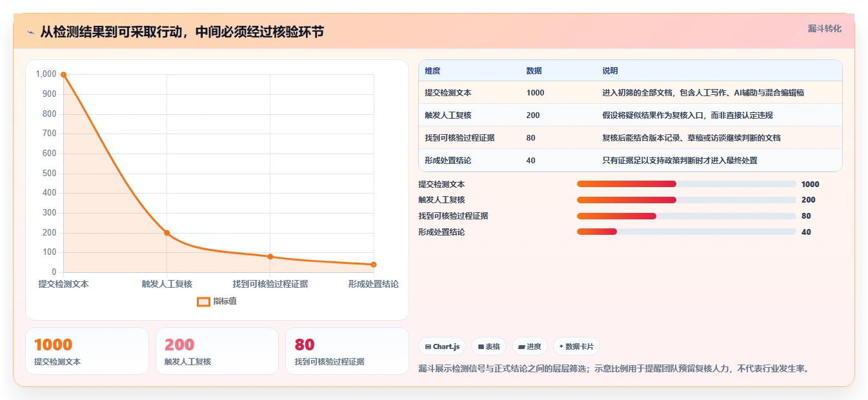Image resolution: width=868 pixels, height=400 pixels.
Task: Open the 80 找到可核验过程证据 data card
Action: (347, 351)
